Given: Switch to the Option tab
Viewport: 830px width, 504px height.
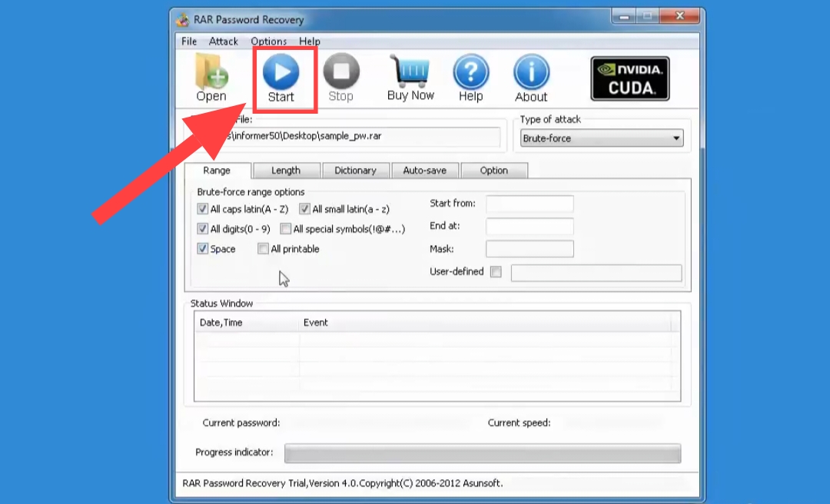Looking at the screenshot, I should tap(494, 171).
